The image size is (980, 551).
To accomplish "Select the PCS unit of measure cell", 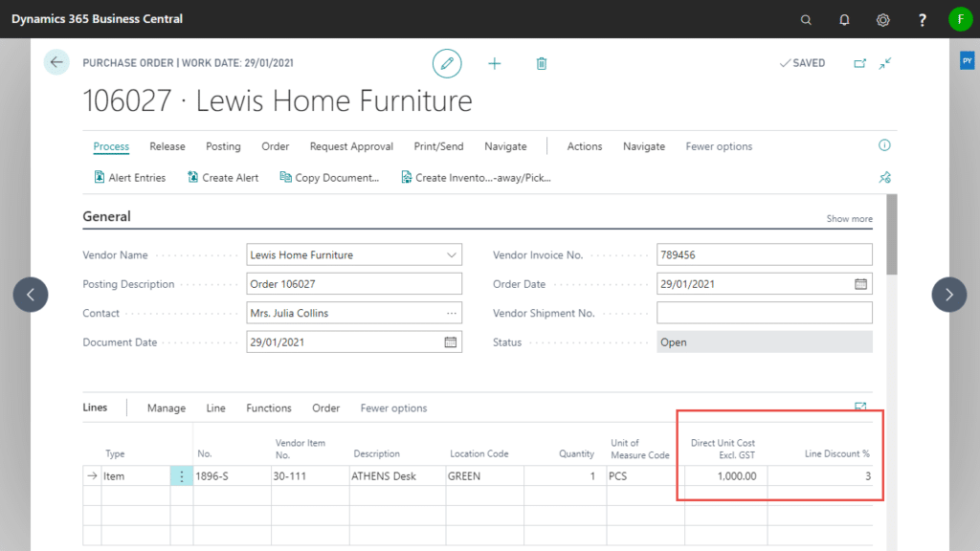I will click(646, 476).
